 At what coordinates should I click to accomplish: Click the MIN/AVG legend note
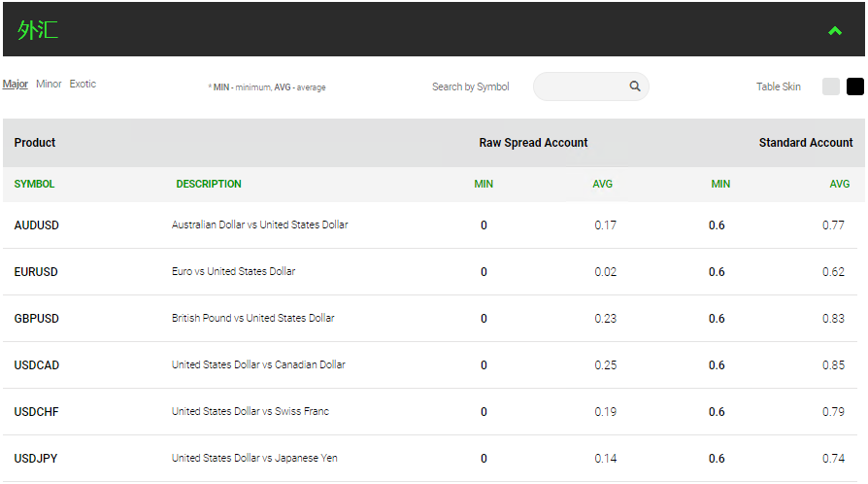pyautogui.click(x=267, y=87)
